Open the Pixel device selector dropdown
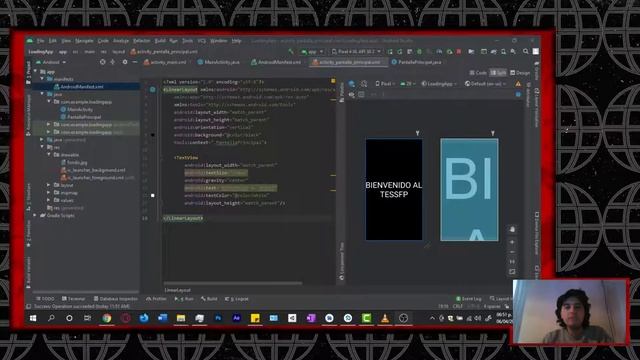 tap(356, 52)
